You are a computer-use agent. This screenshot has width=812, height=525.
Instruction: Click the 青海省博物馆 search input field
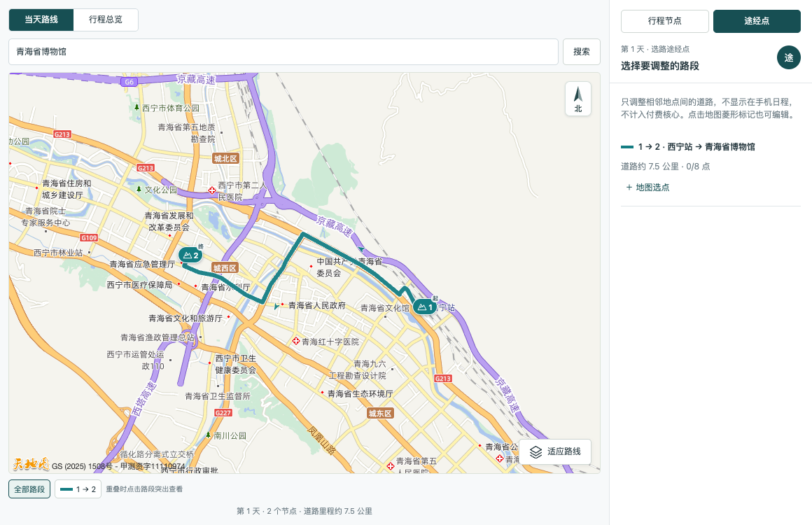pyautogui.click(x=283, y=52)
